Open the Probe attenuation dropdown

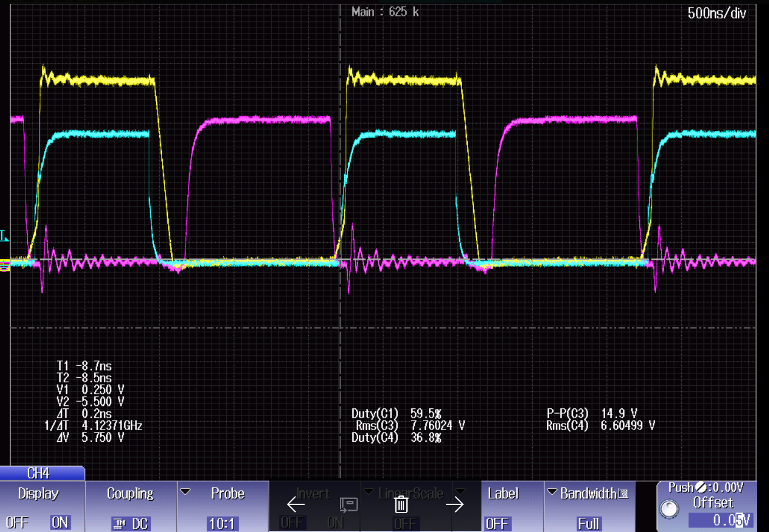coord(186,491)
